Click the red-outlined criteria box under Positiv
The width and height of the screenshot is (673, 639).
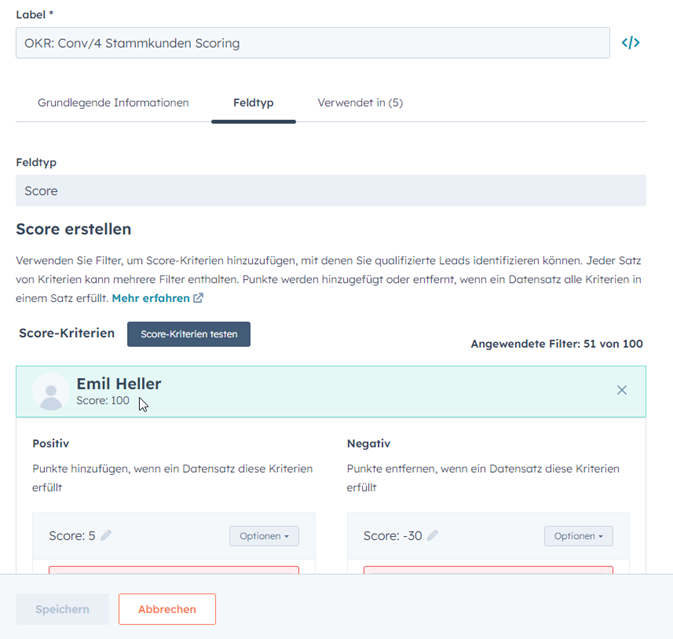pyautogui.click(x=173, y=570)
